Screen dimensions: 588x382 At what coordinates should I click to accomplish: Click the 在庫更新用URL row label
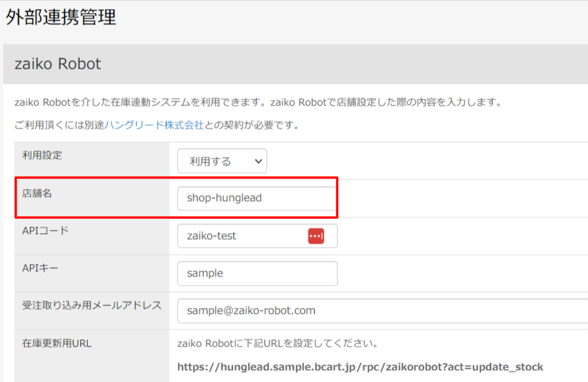(x=56, y=343)
